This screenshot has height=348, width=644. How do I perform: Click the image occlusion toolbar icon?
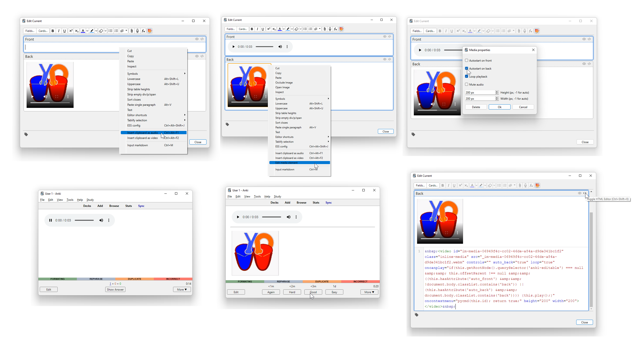point(150,31)
